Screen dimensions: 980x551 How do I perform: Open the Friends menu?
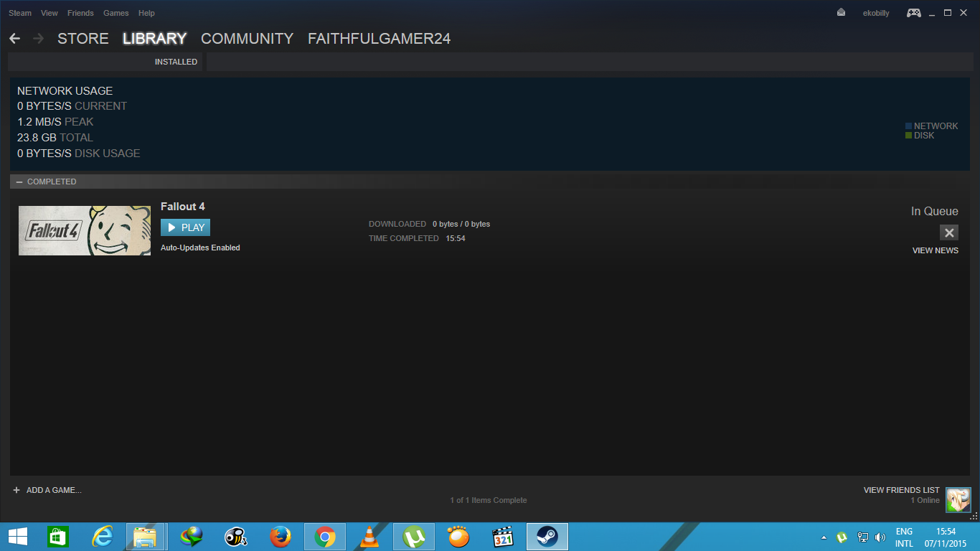[80, 13]
